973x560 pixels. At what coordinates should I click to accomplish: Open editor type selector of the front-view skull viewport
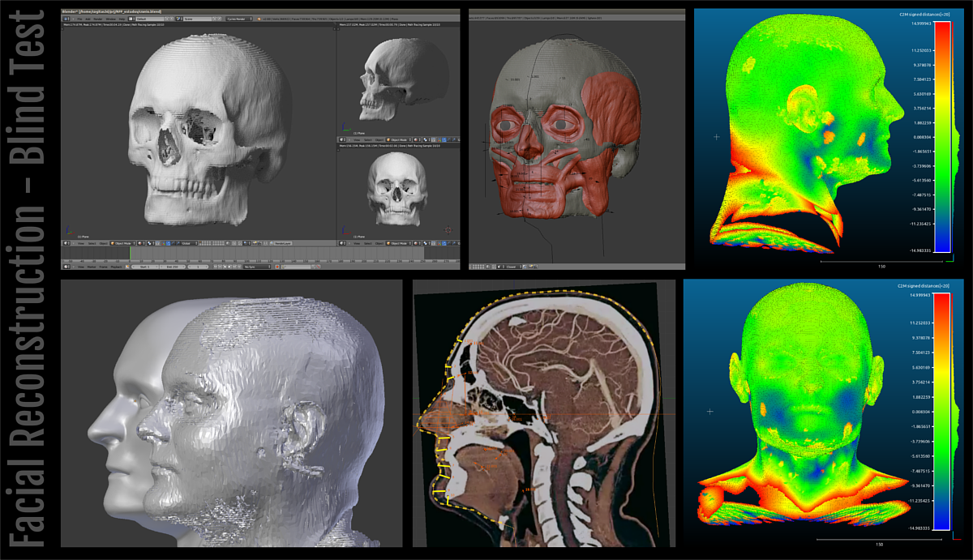pyautogui.click(x=342, y=243)
